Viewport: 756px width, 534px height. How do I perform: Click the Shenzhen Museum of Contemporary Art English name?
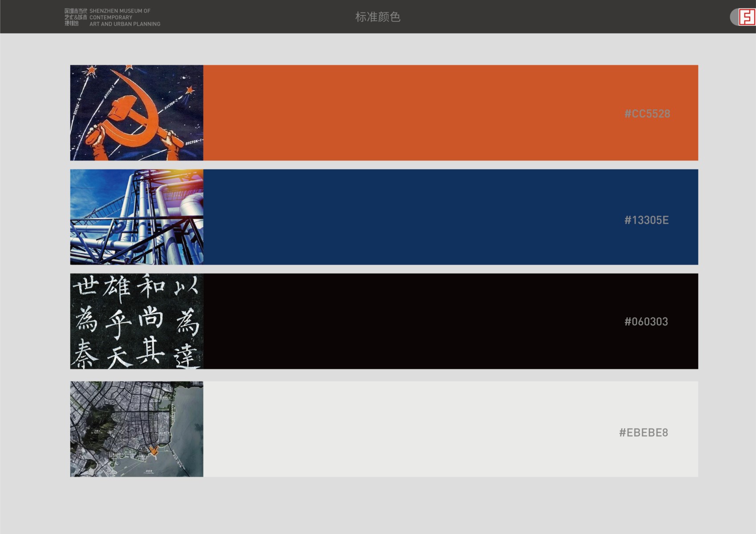click(125, 17)
